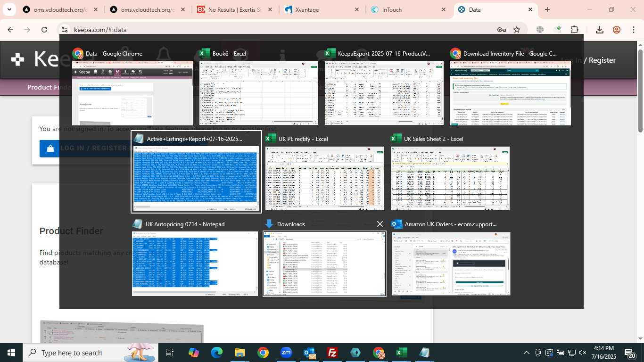Click the page vertical scrollbar thumb
644x362 pixels.
640,90
